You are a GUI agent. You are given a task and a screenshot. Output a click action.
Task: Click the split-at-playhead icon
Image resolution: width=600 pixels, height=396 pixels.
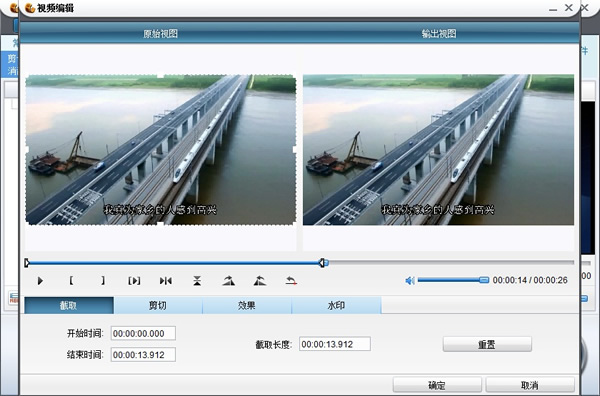[x=166, y=281]
